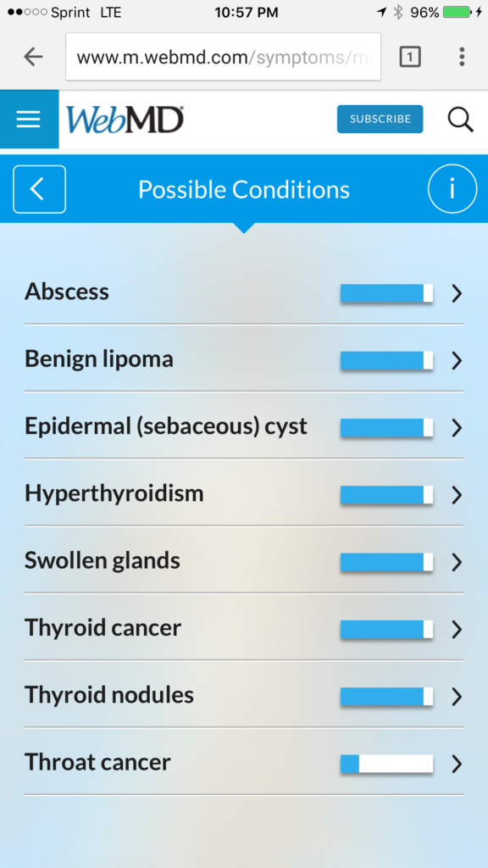
Task: Click the WebMD logo
Action: 125,120
